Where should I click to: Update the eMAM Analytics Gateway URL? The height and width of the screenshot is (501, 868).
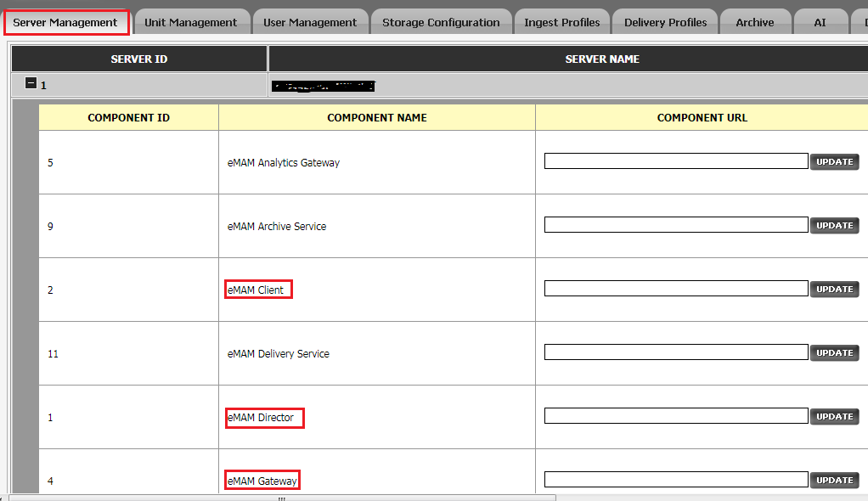(x=834, y=161)
